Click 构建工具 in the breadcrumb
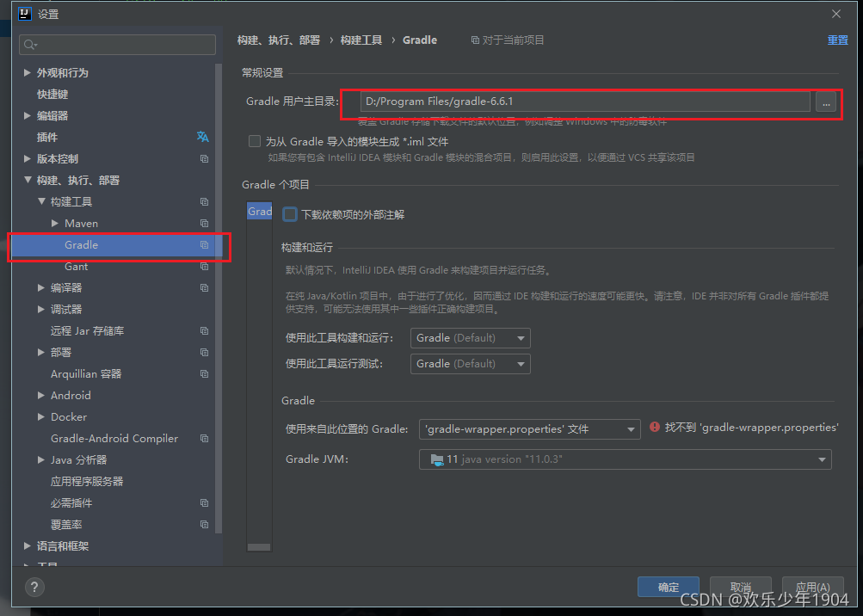This screenshot has width=863, height=616. tap(361, 40)
